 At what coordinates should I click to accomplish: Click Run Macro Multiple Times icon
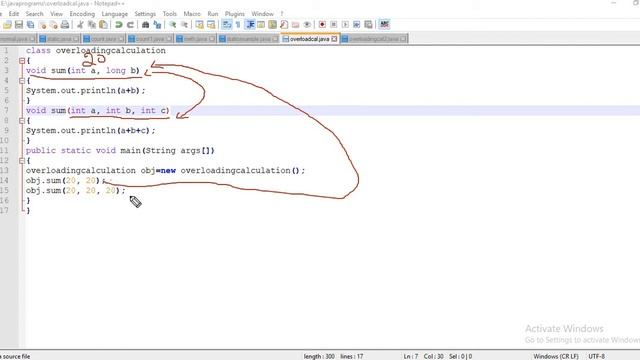[x=356, y=24]
